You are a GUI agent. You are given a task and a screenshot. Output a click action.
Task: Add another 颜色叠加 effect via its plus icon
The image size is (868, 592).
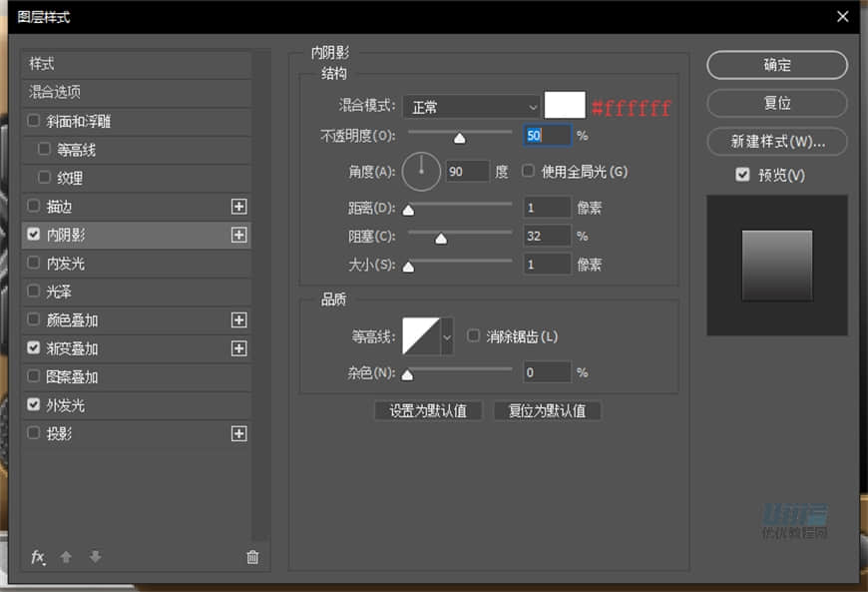tap(238, 319)
